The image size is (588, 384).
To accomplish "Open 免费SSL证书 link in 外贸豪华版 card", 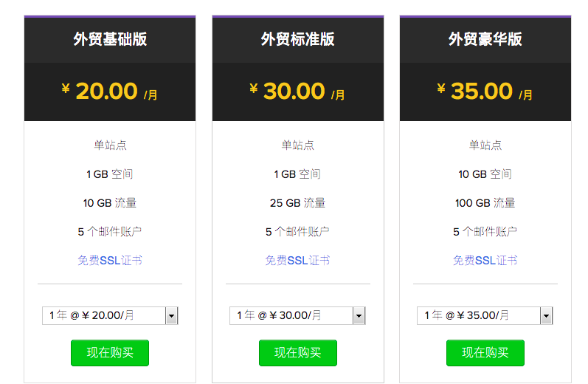I will [x=485, y=260].
